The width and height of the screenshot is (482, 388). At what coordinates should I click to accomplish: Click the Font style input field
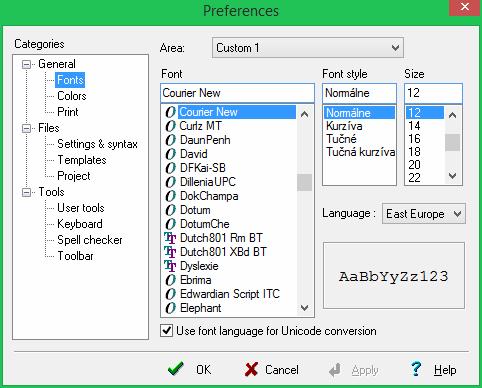(359, 93)
